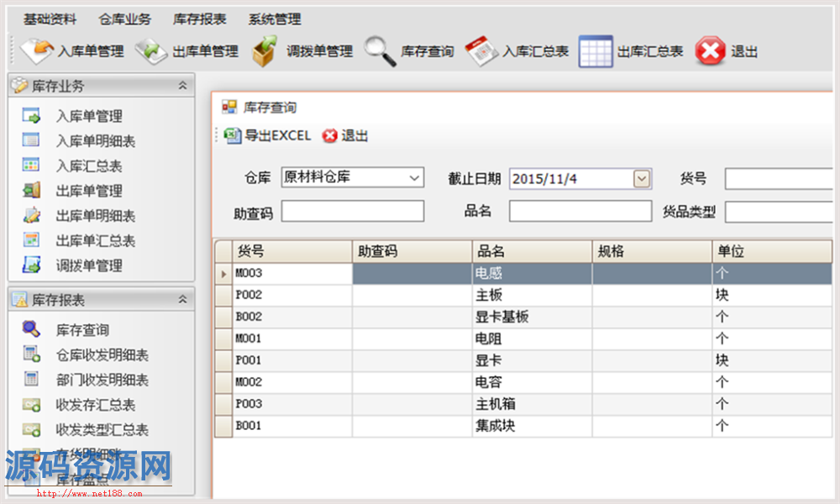The image size is (840, 504).
Task: Click the 出库单管理 toolbar icon
Action: (151, 51)
